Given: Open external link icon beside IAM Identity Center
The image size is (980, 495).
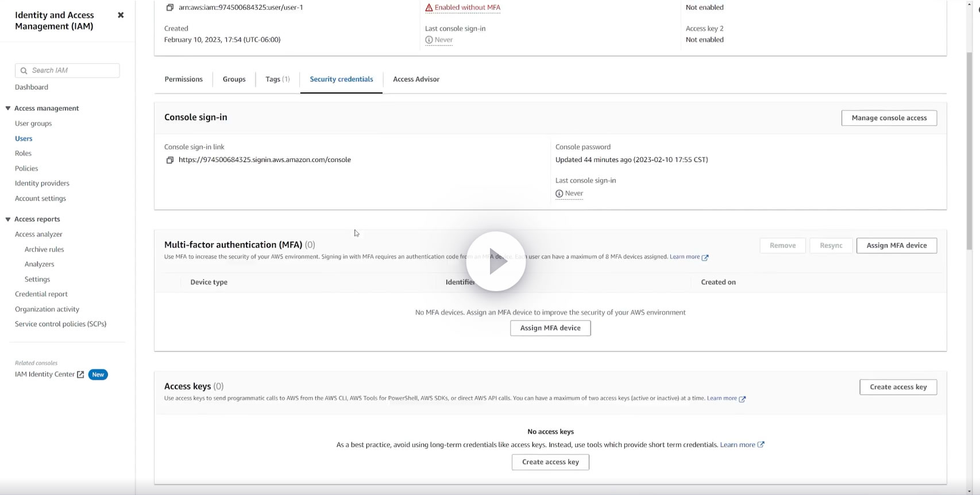Looking at the screenshot, I should pyautogui.click(x=80, y=374).
